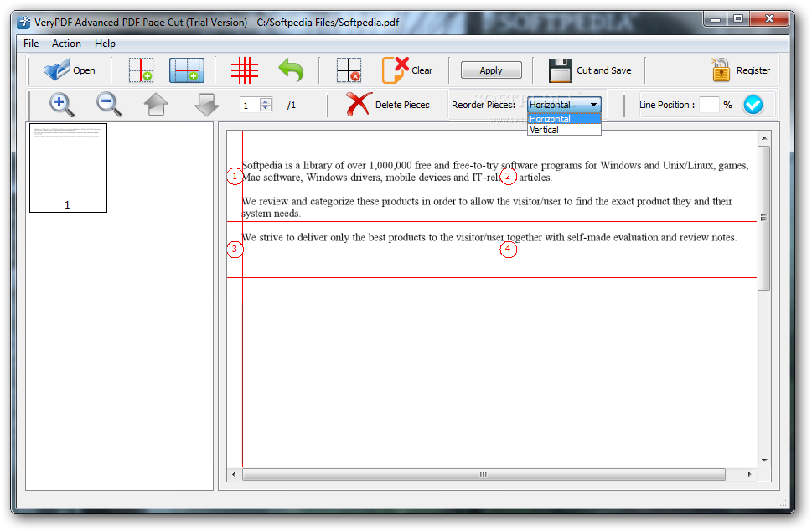Click the vertical scrollbar down arrow
Screen dimensions: 812x531
click(764, 460)
